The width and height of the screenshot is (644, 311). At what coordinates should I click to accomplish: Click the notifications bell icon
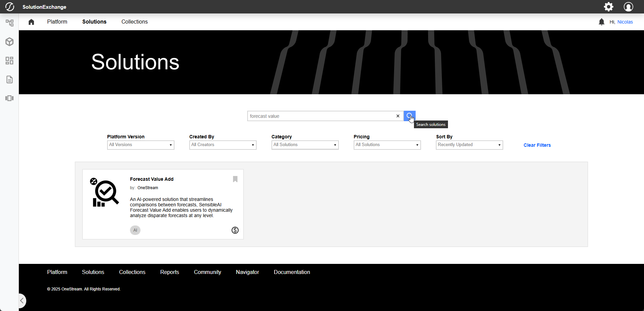point(602,22)
